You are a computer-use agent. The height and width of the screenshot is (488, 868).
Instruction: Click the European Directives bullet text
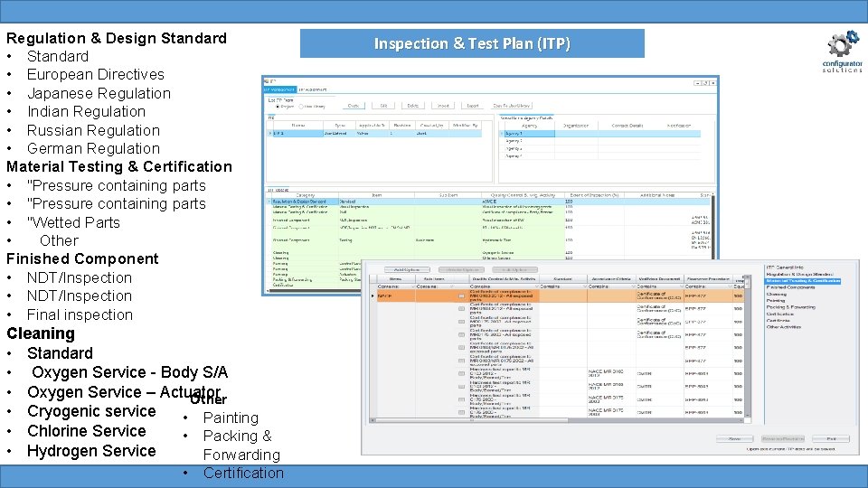(96, 75)
